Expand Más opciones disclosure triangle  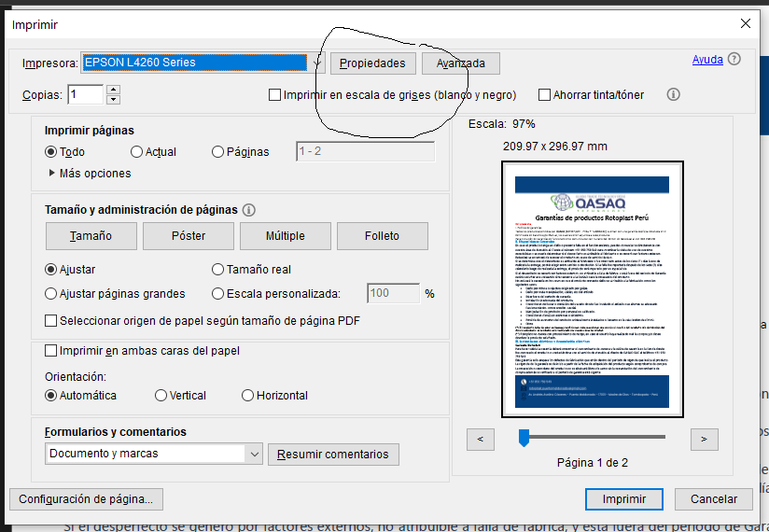tap(51, 173)
